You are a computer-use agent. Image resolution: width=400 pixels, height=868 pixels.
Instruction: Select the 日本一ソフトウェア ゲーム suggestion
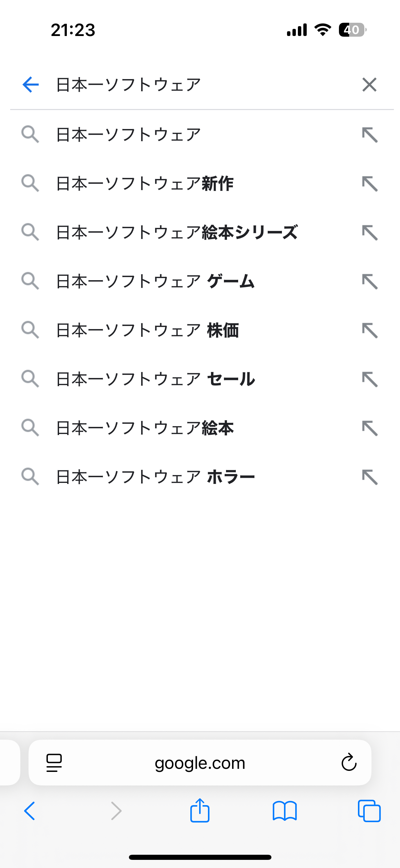(155, 282)
